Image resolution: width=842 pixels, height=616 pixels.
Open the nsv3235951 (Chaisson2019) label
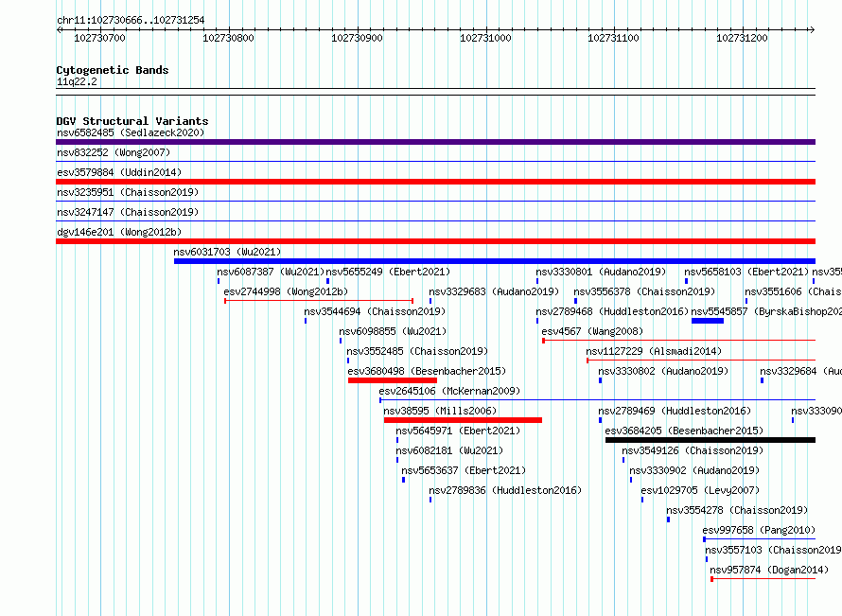128,192
